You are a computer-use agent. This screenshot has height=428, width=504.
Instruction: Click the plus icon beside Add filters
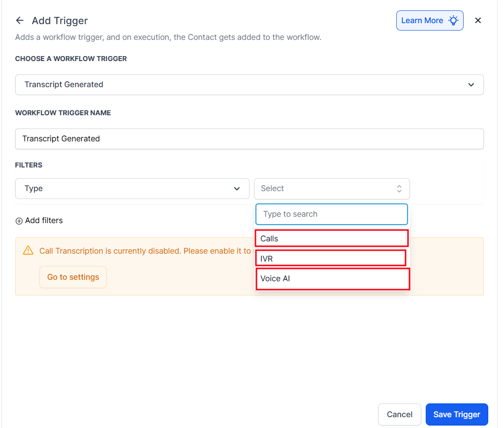[x=19, y=221]
